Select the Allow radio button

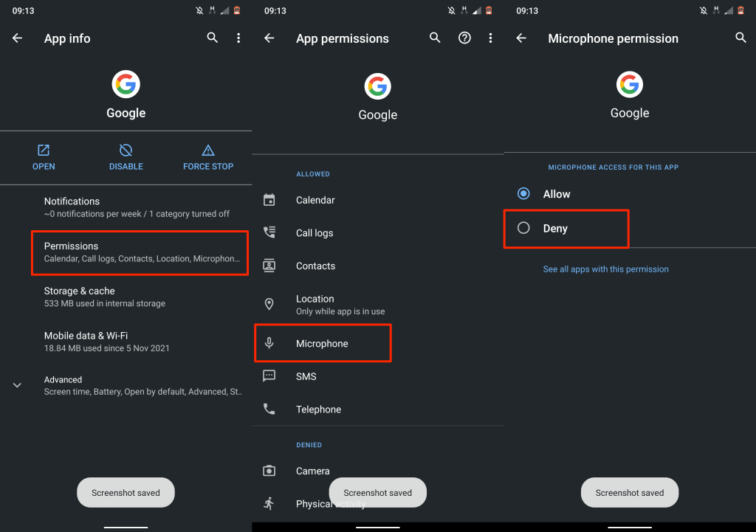click(x=524, y=194)
